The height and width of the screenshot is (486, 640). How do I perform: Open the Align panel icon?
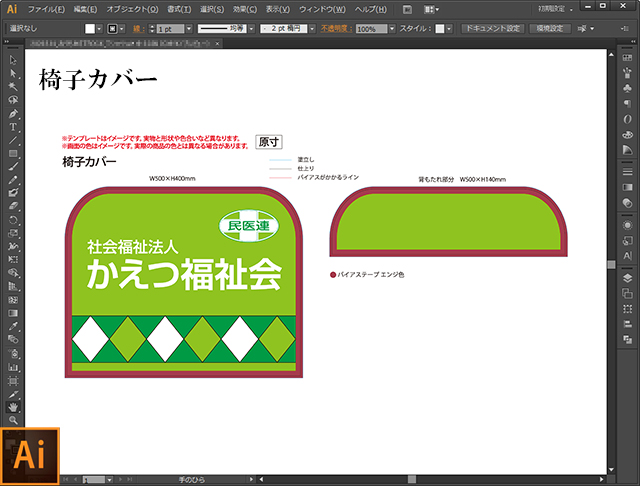point(627,324)
